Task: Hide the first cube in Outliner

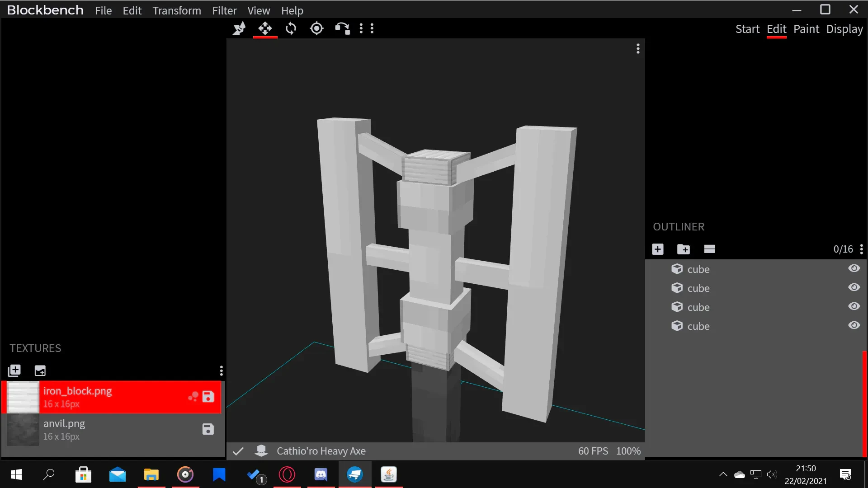Action: click(x=854, y=268)
